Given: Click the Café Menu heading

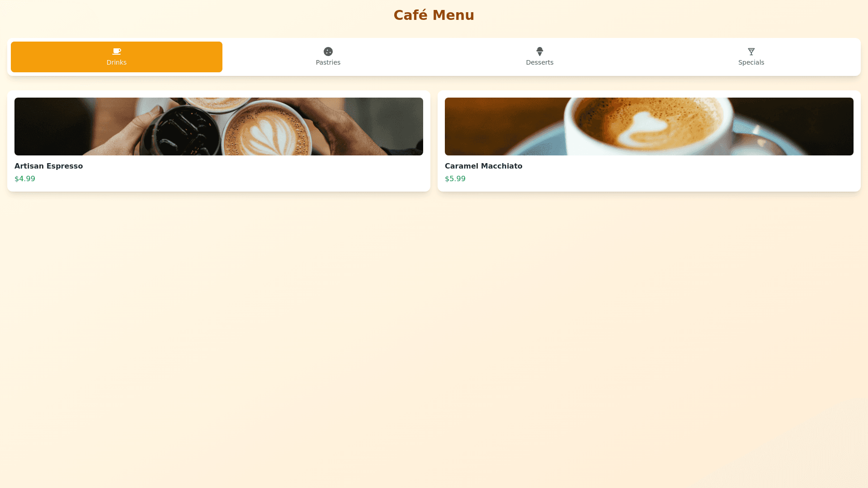Looking at the screenshot, I should coord(434,15).
